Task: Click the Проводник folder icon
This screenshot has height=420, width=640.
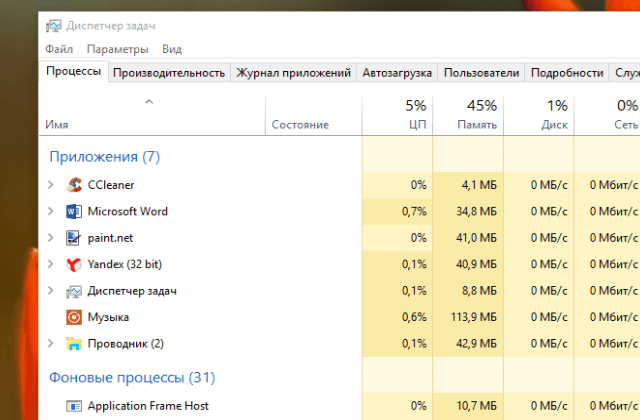Action: click(74, 344)
